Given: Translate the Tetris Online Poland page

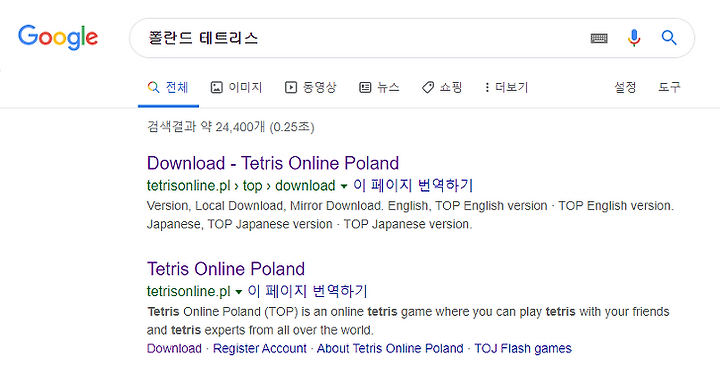Looking at the screenshot, I should (307, 291).
